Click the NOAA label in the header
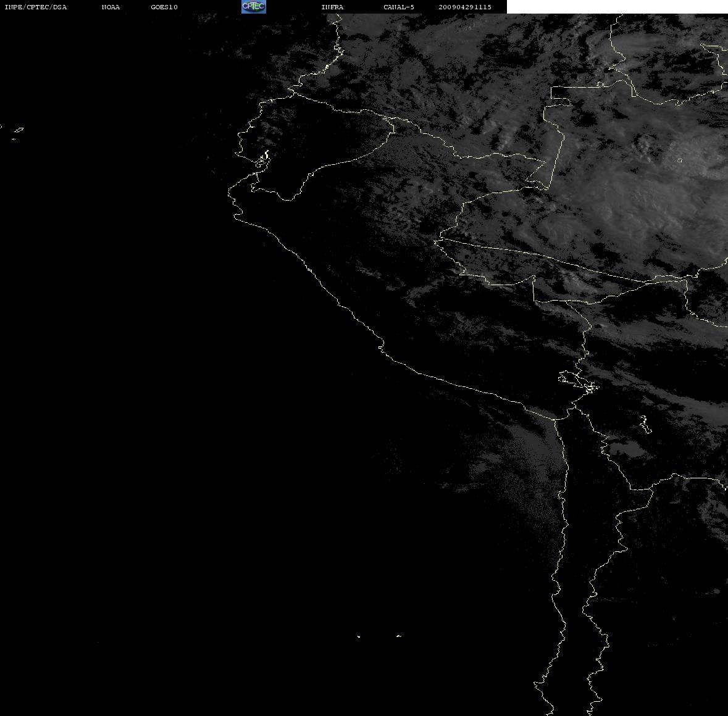The height and width of the screenshot is (716, 728). point(111,7)
